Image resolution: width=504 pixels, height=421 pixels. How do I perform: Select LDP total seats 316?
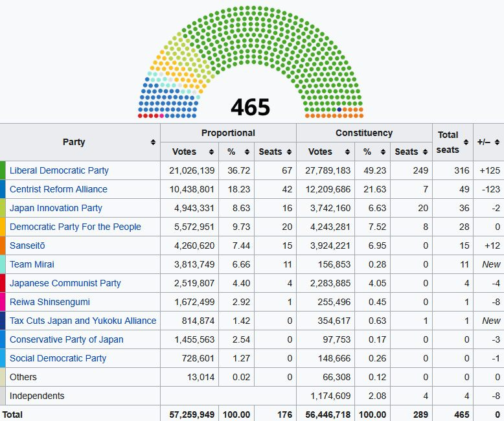pos(462,170)
